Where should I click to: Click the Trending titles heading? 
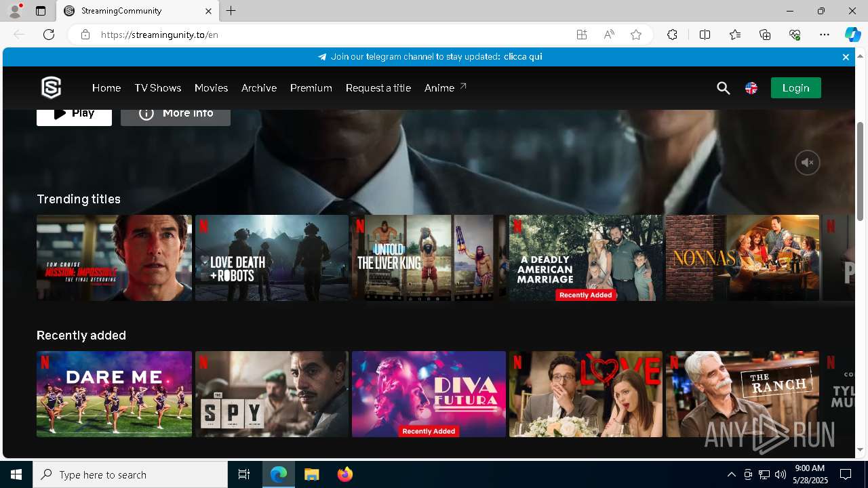pyautogui.click(x=79, y=199)
